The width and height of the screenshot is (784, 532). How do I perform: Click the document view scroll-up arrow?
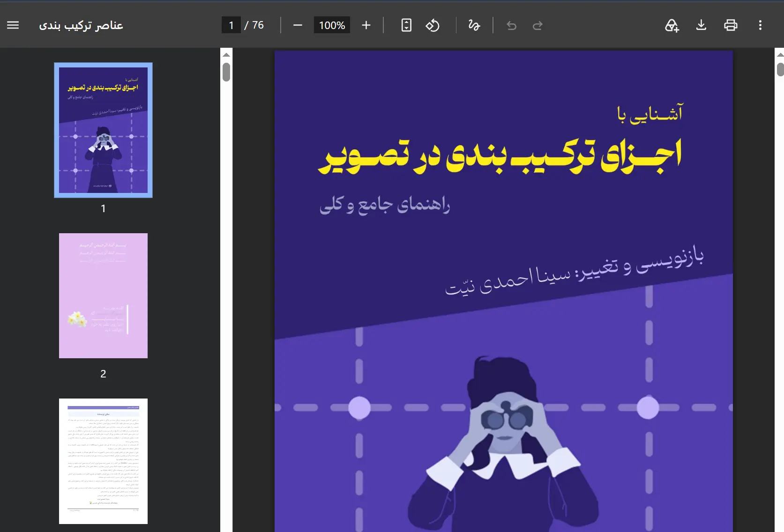click(780, 55)
